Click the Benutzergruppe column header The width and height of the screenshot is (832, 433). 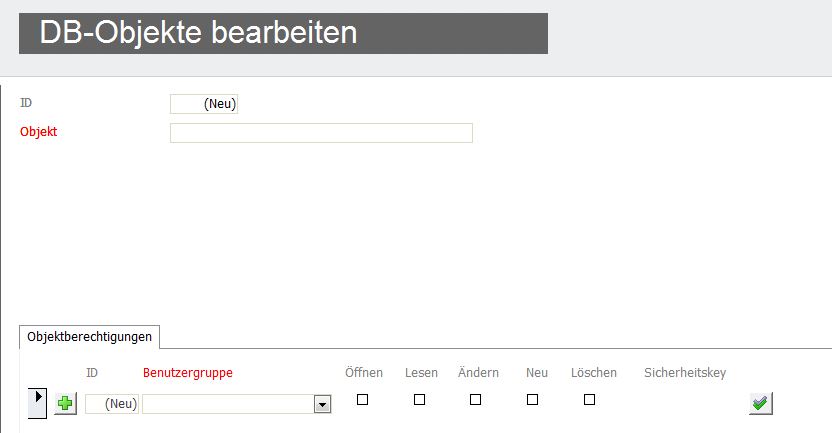click(x=188, y=373)
